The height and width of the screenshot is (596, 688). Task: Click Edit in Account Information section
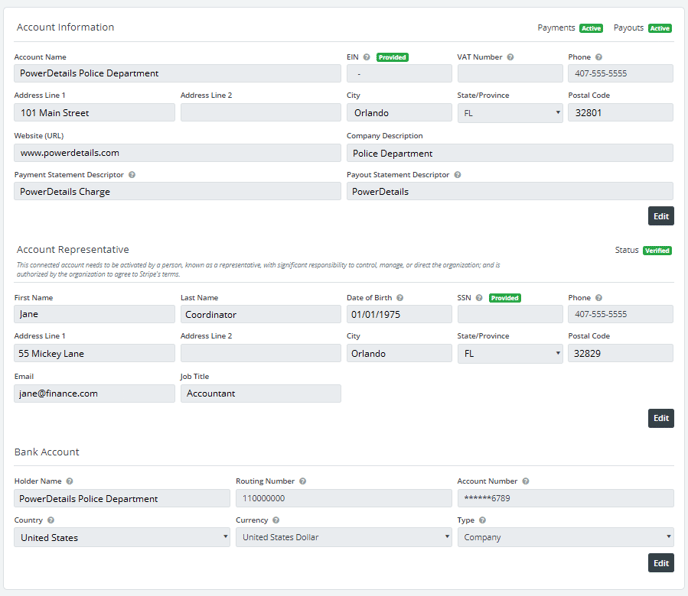tap(660, 216)
